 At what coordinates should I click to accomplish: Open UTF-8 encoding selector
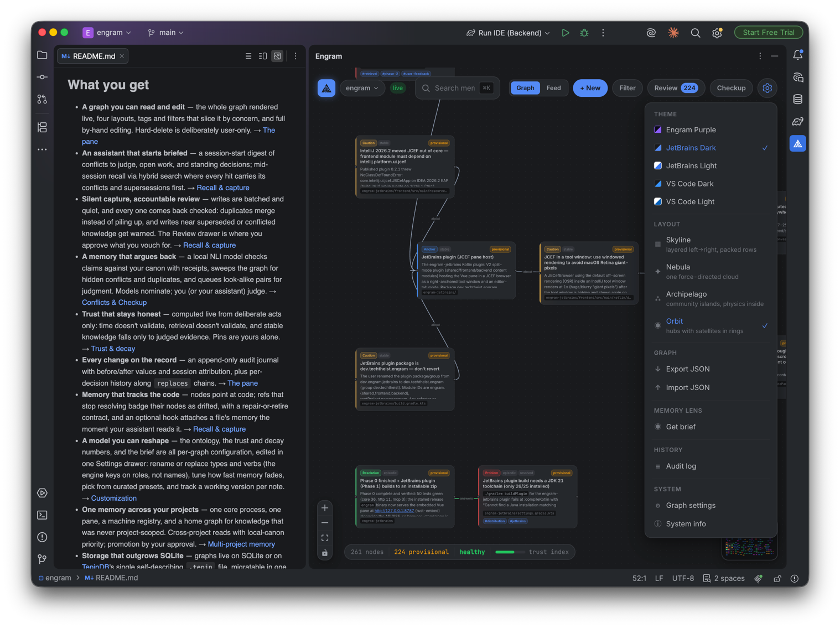[x=683, y=578]
